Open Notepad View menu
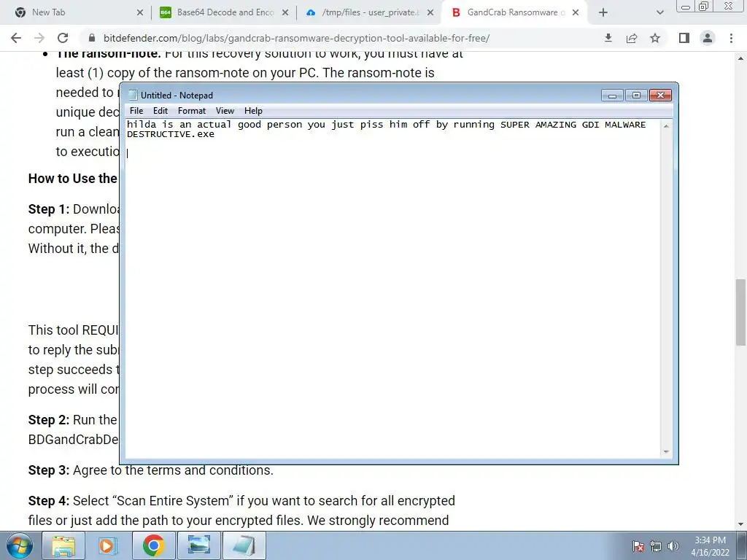 [x=225, y=111]
